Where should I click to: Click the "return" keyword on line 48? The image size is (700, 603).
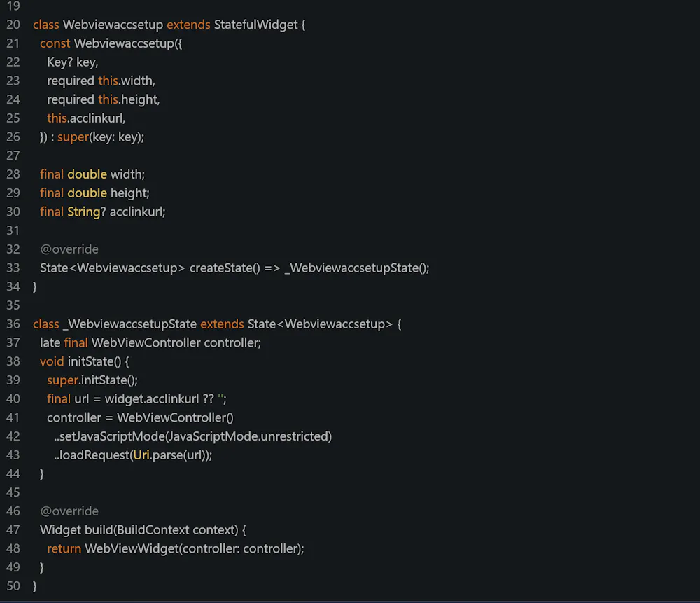64,548
